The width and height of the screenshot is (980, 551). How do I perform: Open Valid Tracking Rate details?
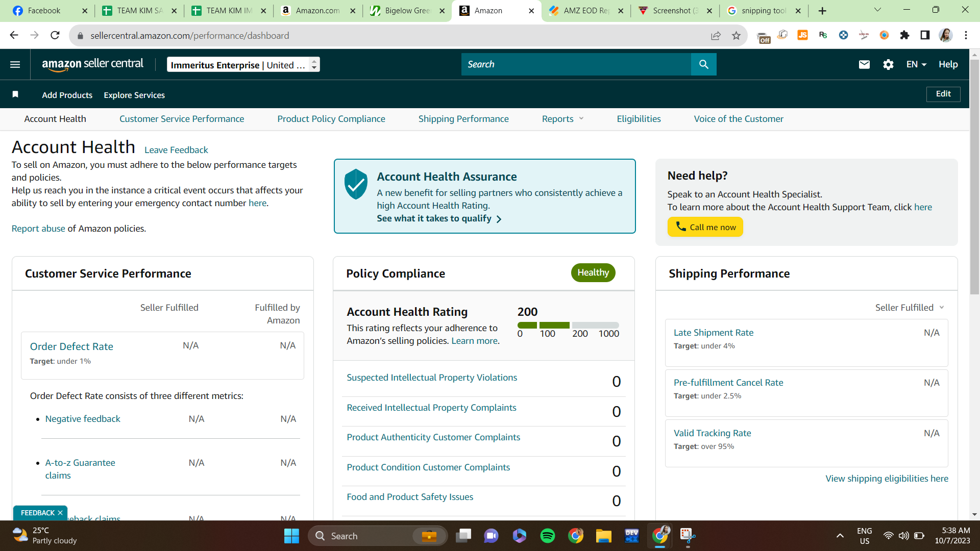point(712,433)
